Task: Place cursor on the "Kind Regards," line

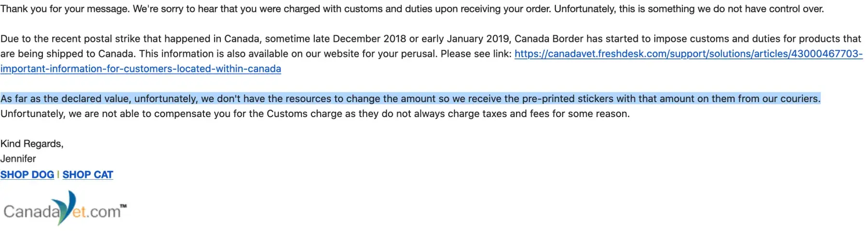Action: (x=32, y=144)
